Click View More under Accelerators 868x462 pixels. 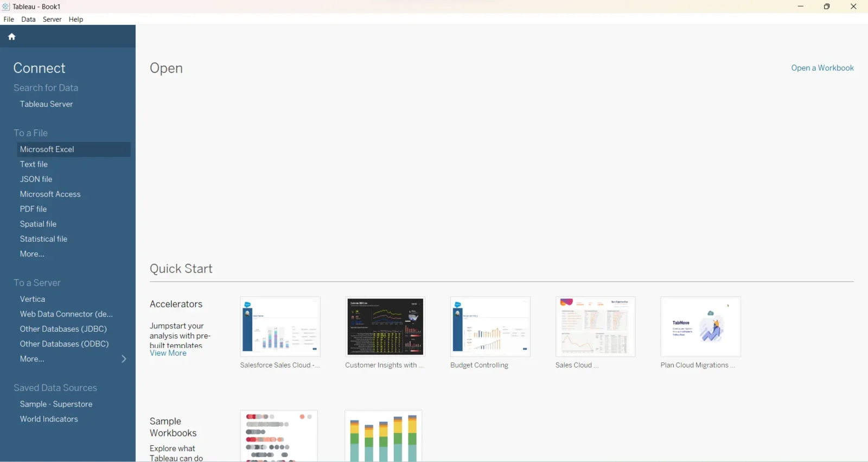tap(168, 353)
